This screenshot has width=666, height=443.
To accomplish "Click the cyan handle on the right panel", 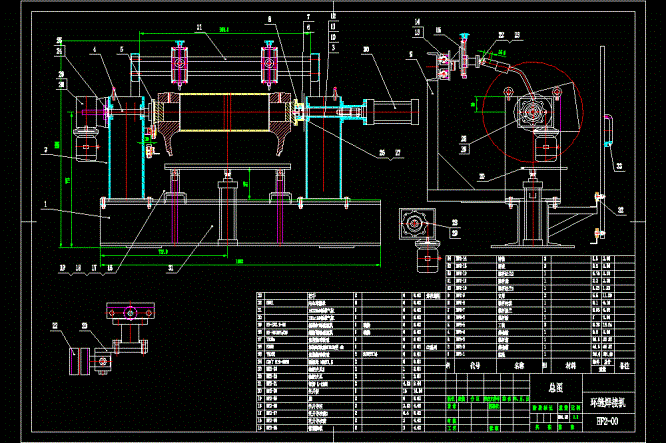I will point(608,130).
